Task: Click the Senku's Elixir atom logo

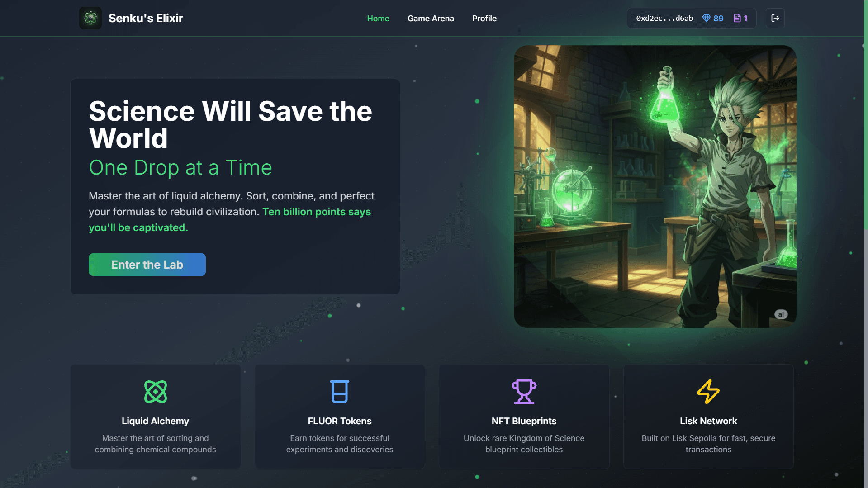Action: 90,18
